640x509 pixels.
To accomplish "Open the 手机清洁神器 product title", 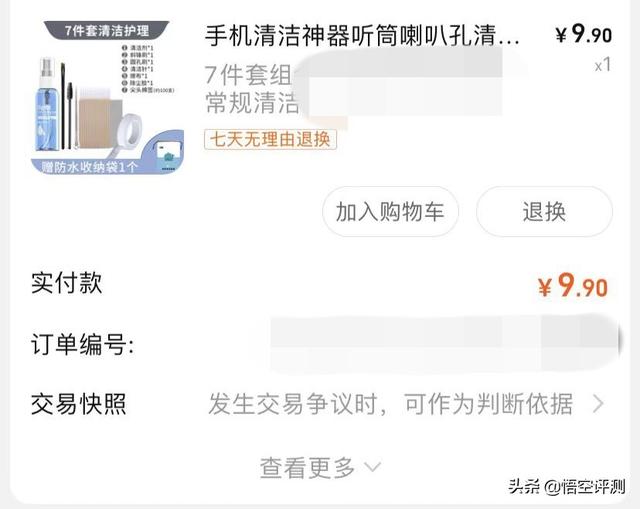I will [x=362, y=36].
